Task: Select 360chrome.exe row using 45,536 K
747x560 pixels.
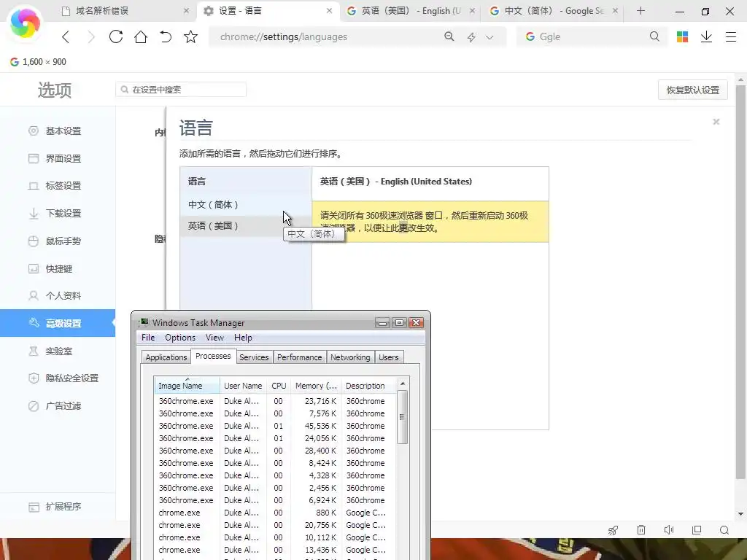Action: [275, 426]
